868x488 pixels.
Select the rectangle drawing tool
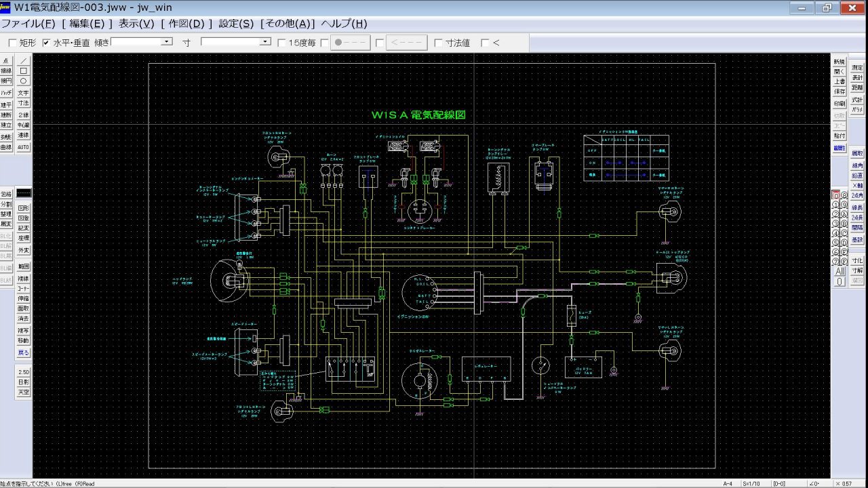click(x=24, y=70)
